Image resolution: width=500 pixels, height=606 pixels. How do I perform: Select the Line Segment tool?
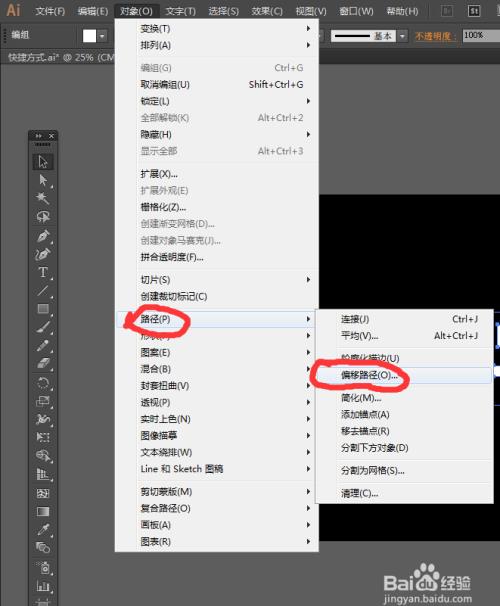[x=43, y=291]
